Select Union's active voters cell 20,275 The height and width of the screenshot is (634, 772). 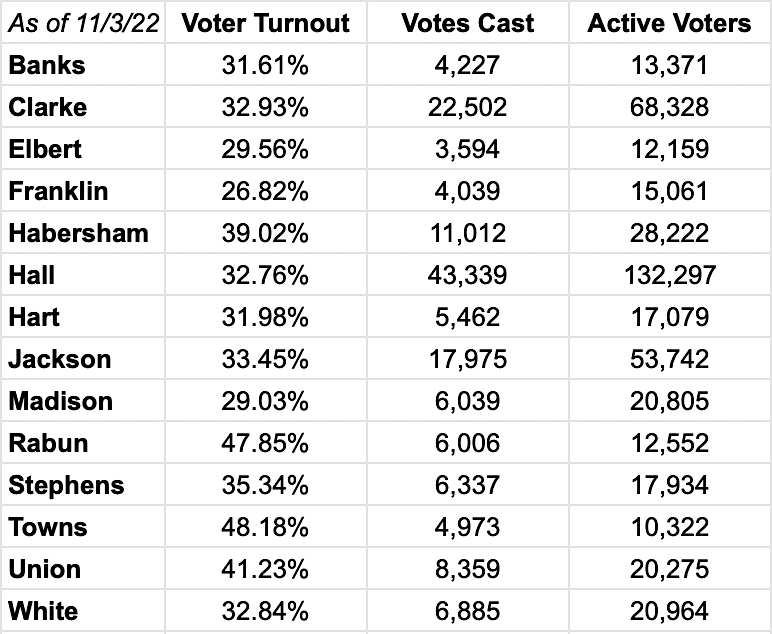click(x=669, y=570)
